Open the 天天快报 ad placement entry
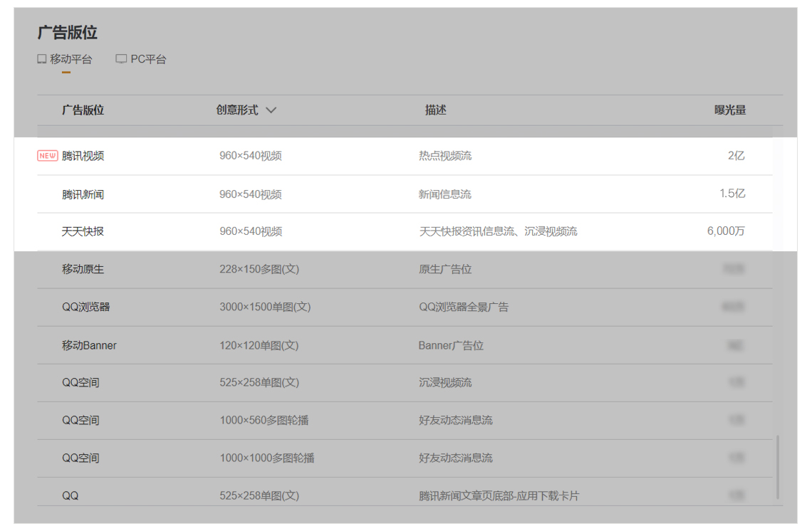This screenshot has height=531, width=812. pyautogui.click(x=83, y=231)
